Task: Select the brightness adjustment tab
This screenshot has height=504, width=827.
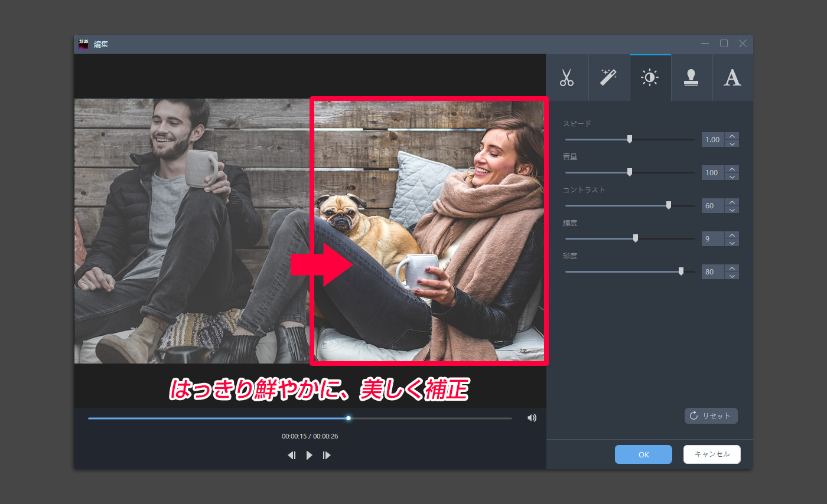Action: click(x=650, y=78)
